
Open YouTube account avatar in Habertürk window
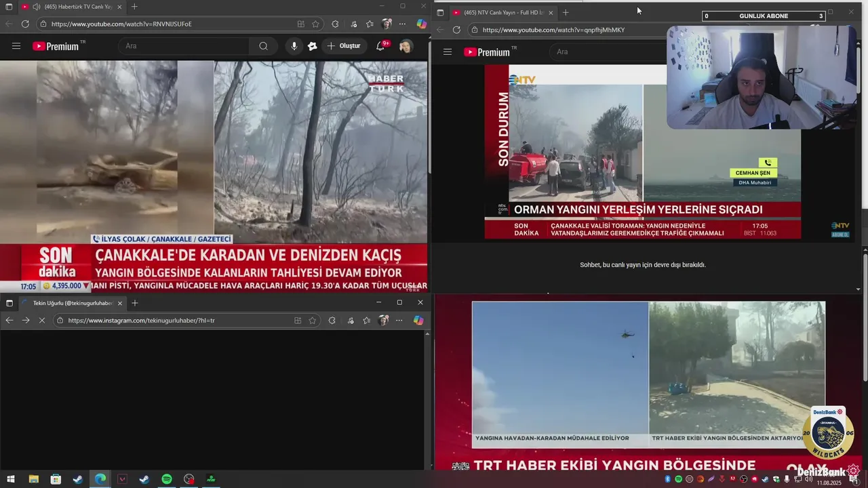pyautogui.click(x=406, y=46)
